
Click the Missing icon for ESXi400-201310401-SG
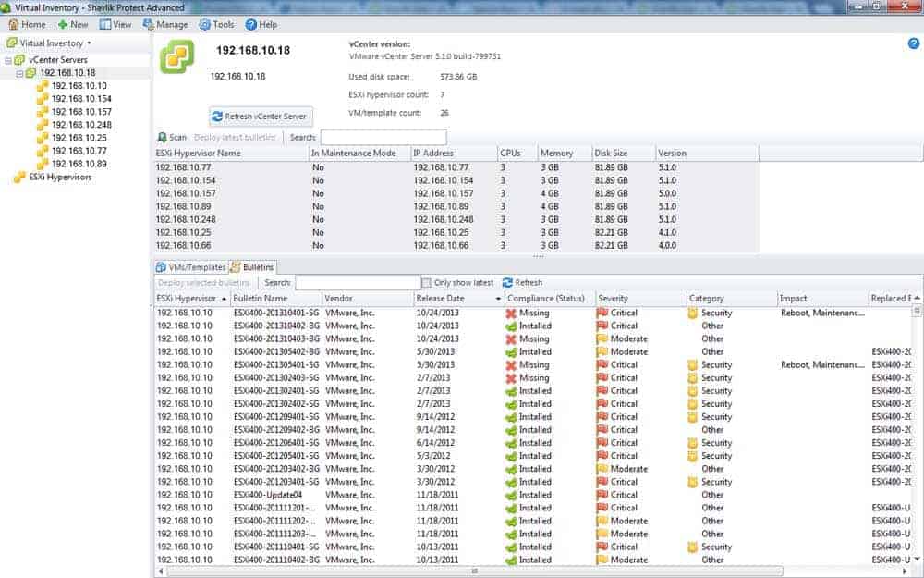[x=511, y=314]
